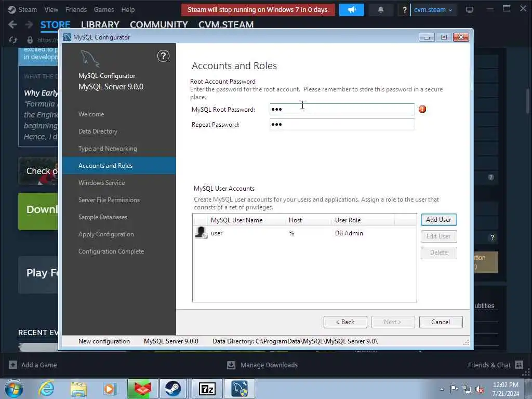The height and width of the screenshot is (399, 532).
Task: Go forward with Steam forward arrow
Action: click(29, 24)
